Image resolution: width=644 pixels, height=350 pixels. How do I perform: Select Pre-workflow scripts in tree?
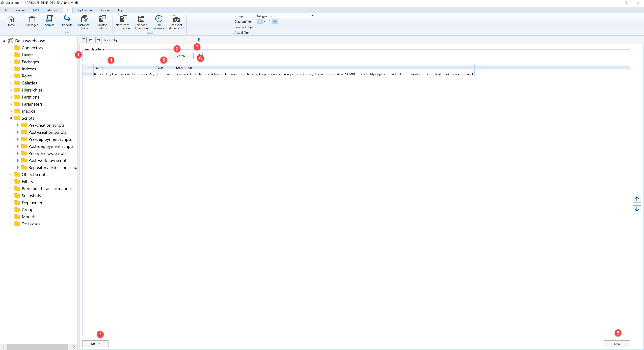(47, 153)
